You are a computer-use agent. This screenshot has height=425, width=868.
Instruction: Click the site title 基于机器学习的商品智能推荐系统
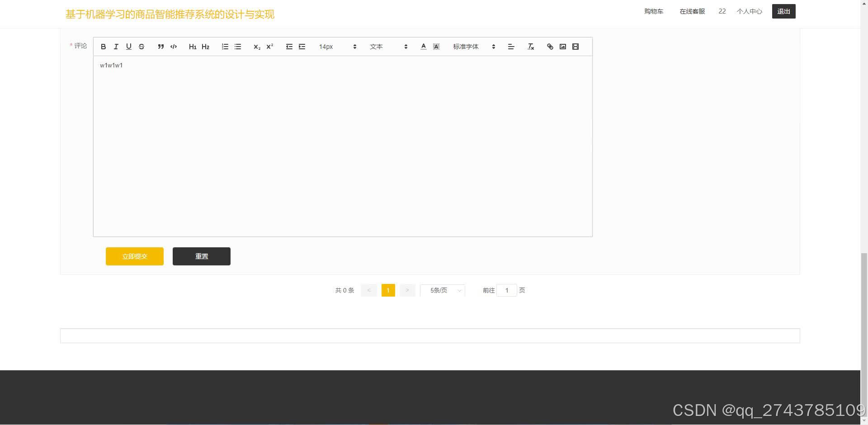[170, 14]
